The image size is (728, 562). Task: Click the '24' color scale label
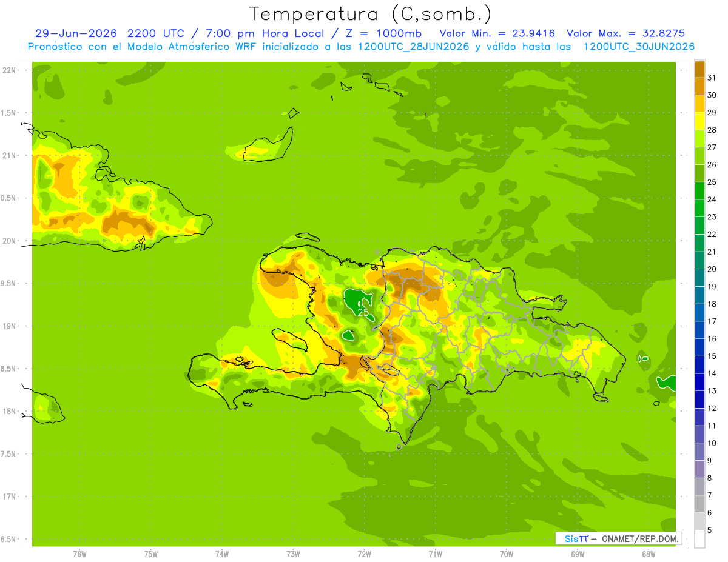click(712, 199)
